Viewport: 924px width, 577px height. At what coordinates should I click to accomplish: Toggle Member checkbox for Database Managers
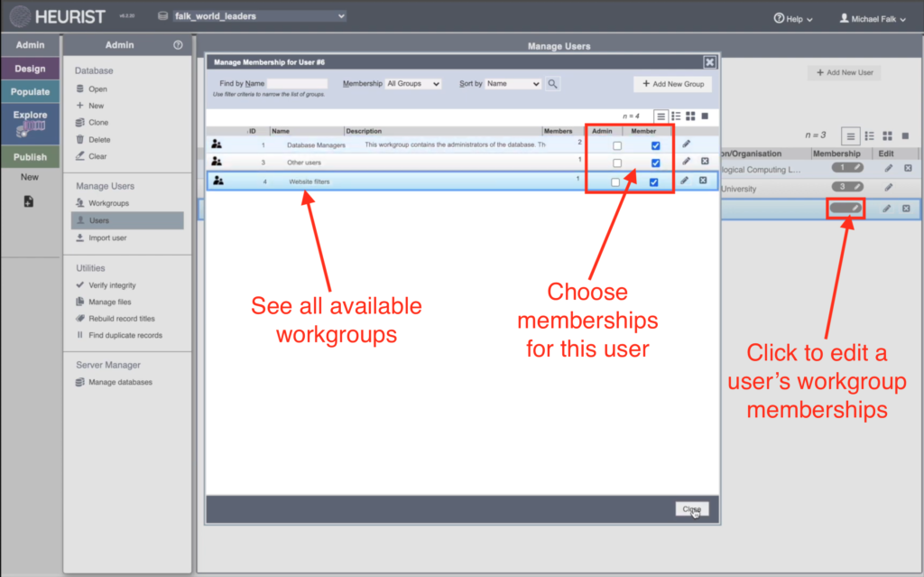(x=655, y=145)
